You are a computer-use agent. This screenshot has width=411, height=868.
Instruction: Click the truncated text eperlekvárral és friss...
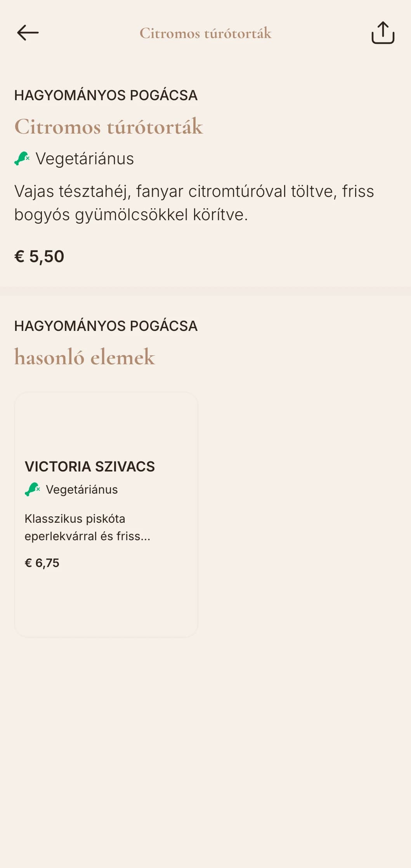point(87,536)
